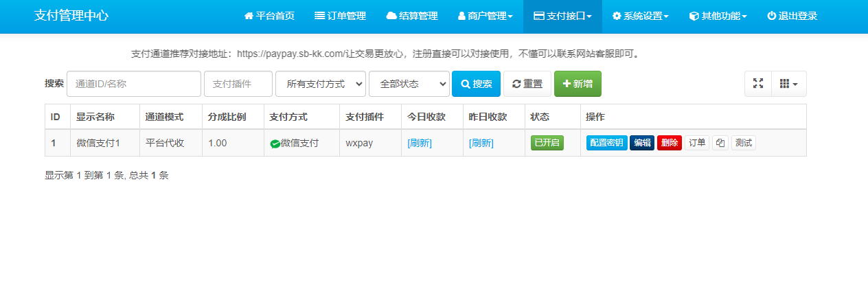Toggle the 已开启 status of 微信支付1

tap(547, 143)
